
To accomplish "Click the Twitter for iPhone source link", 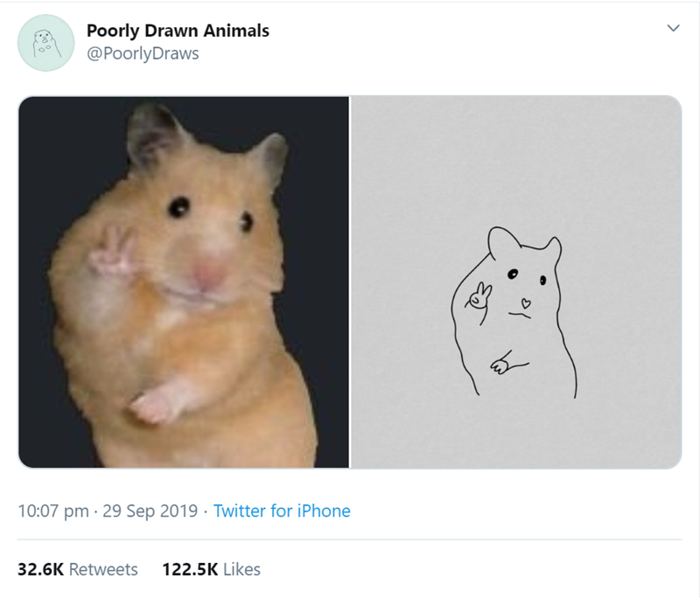I will tap(282, 511).
